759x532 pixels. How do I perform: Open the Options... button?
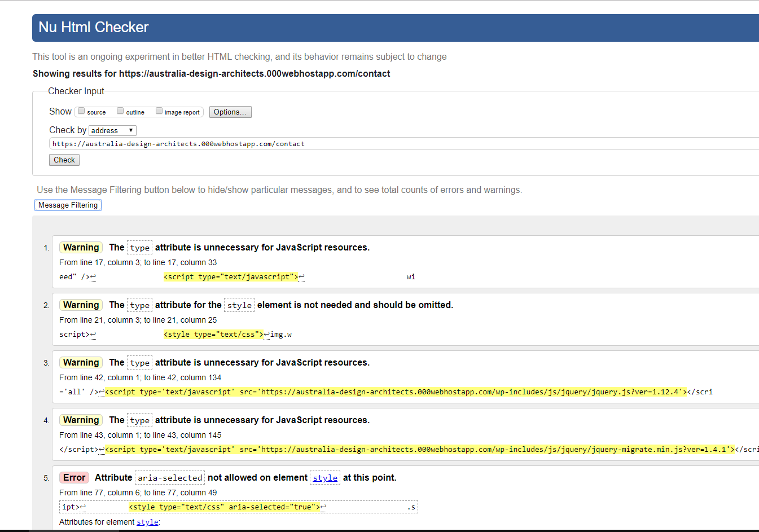click(230, 112)
